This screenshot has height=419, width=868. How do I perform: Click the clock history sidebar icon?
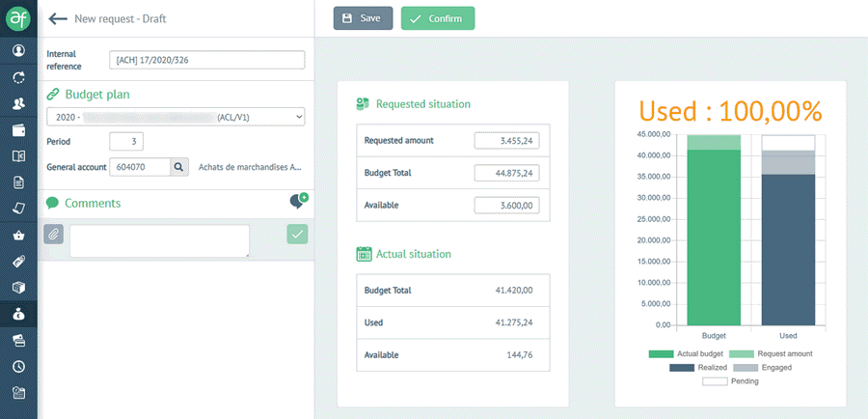[x=18, y=366]
